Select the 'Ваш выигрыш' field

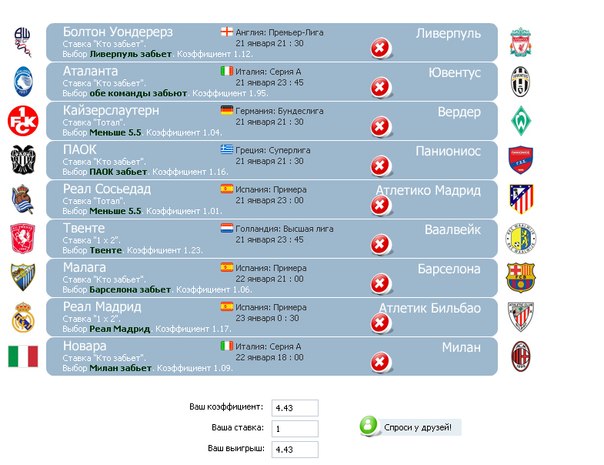point(295,449)
